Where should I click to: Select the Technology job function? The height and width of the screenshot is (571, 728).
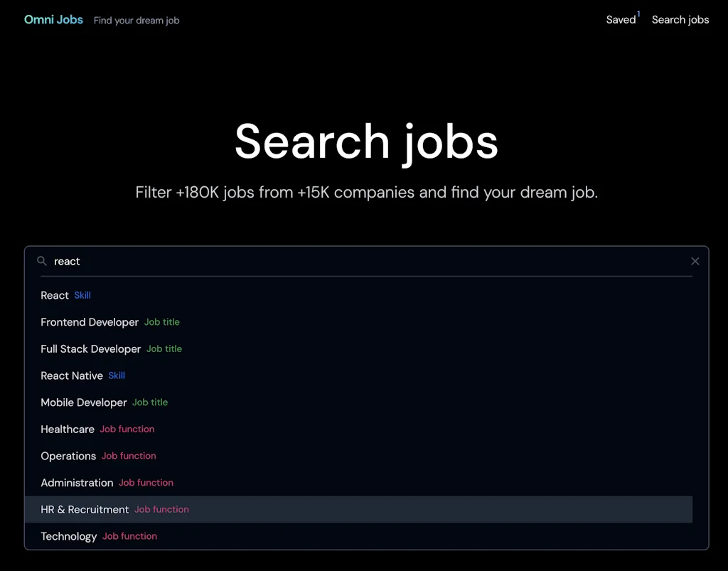click(69, 535)
